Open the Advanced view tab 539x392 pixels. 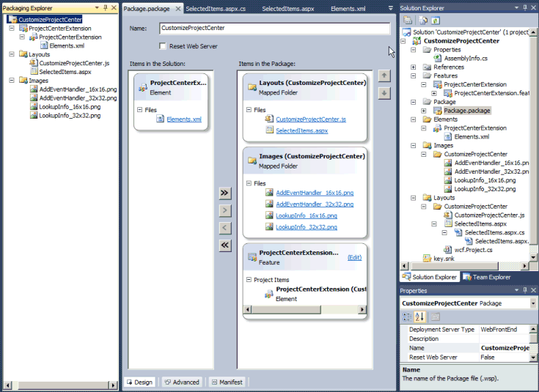(182, 382)
